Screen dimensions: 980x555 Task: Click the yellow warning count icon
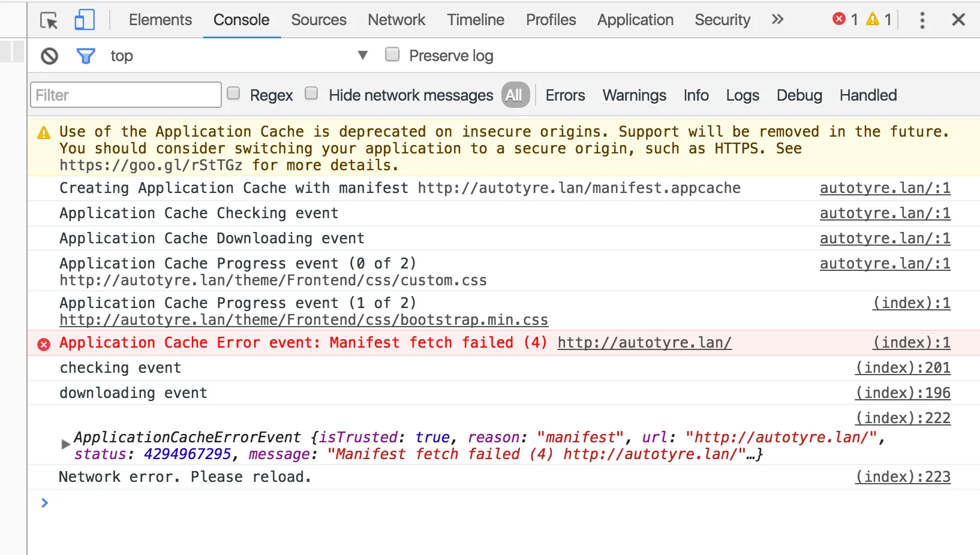coord(873,20)
